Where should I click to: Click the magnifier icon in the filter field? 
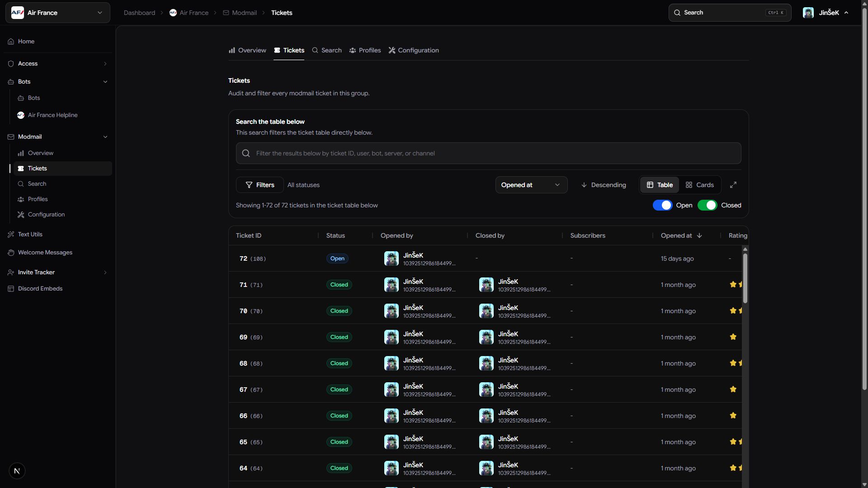[246, 153]
